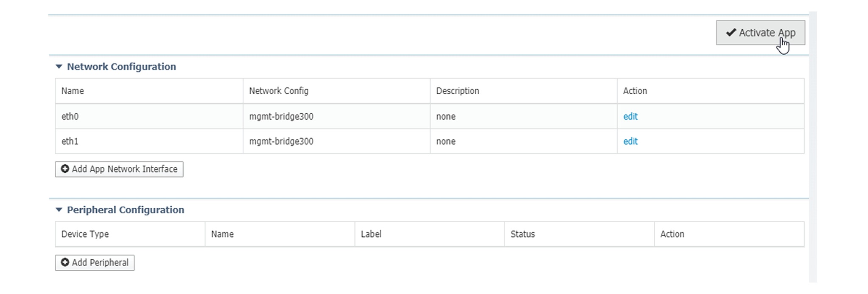Click the Add App Network Interface button
The height and width of the screenshot is (294, 868).
(119, 169)
